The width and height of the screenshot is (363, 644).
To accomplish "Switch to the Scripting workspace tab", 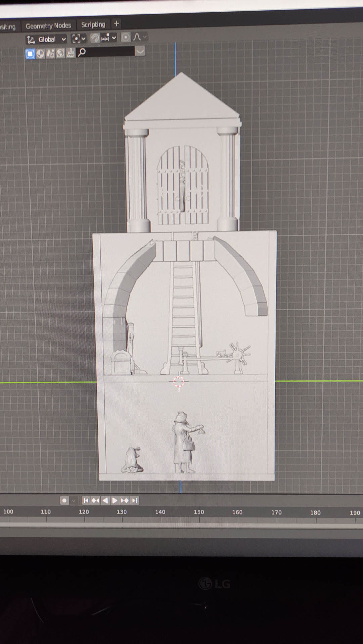I will click(93, 25).
